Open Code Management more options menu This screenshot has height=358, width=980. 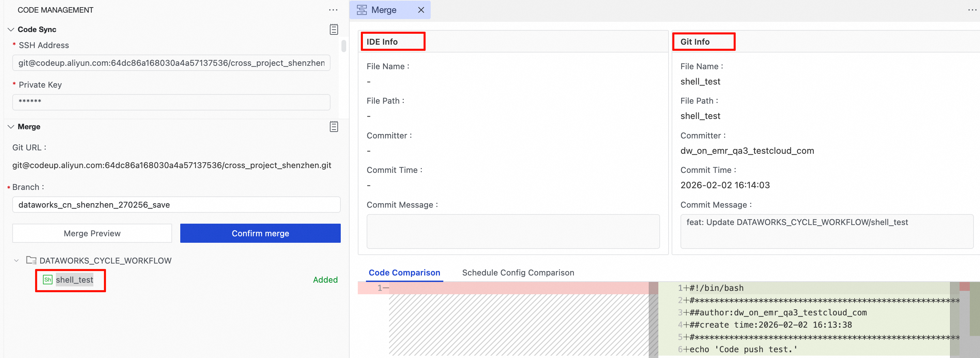(333, 10)
